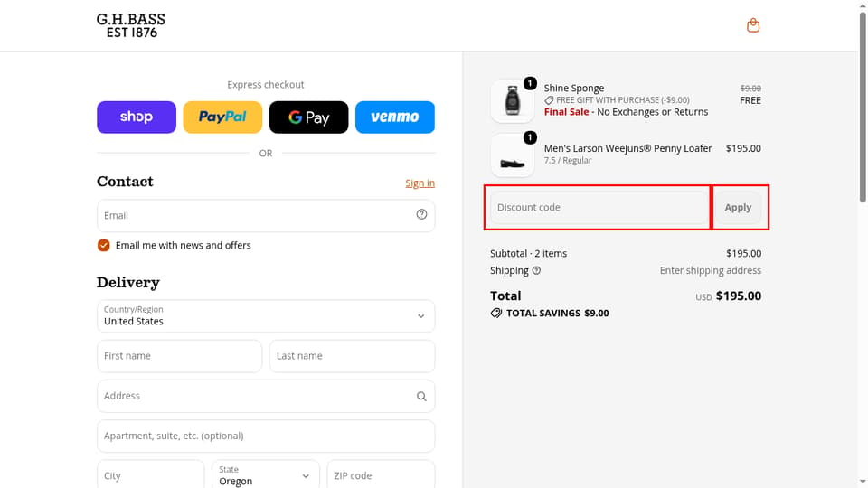Open the shopping bag cart icon

click(753, 25)
